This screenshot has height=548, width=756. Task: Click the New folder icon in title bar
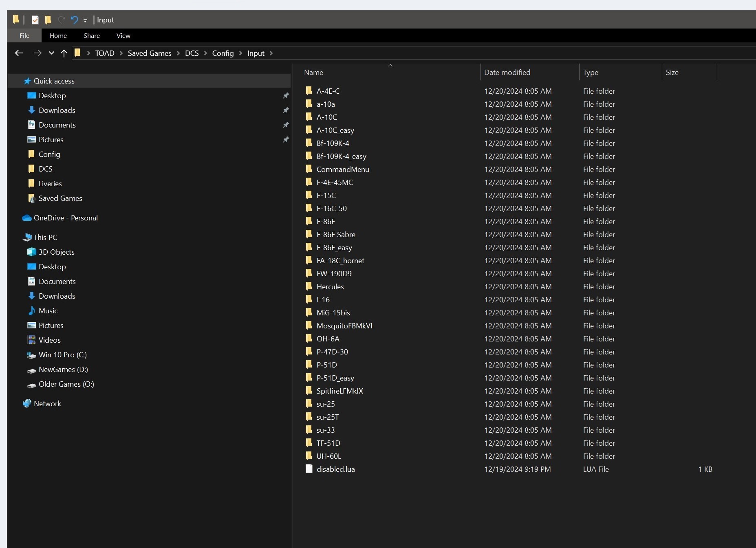click(x=48, y=20)
